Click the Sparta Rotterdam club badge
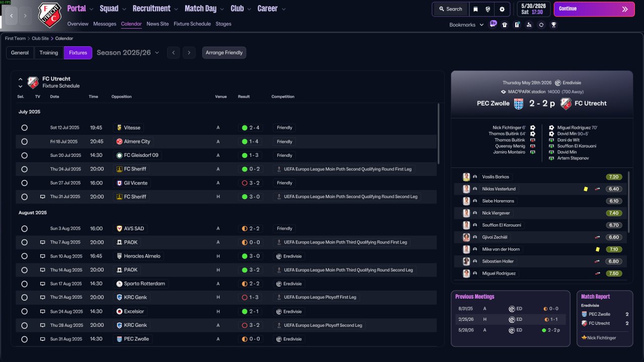644x362 pixels. (119, 284)
